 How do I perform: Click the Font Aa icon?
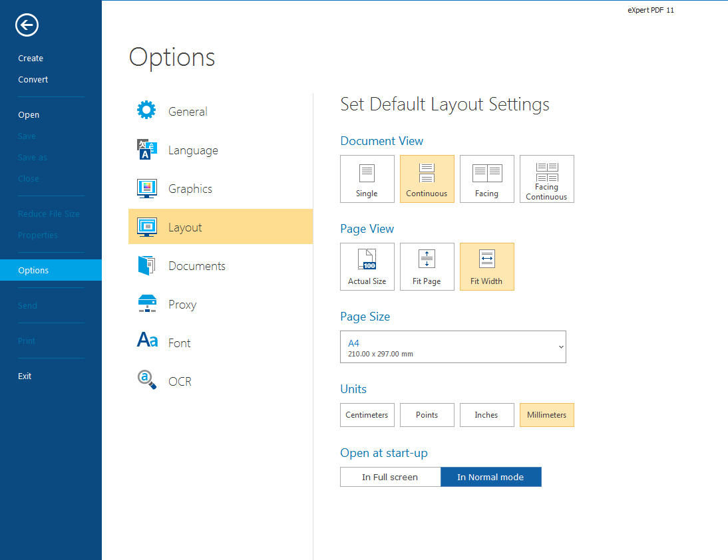tap(147, 340)
